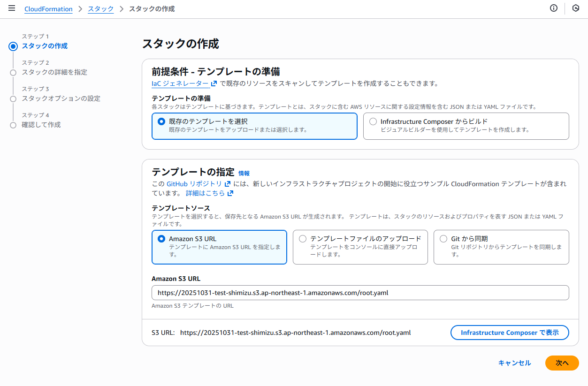Viewport: 588px width, 386px height.
Task: Open the 詳細はこちら link
Action: point(210,193)
